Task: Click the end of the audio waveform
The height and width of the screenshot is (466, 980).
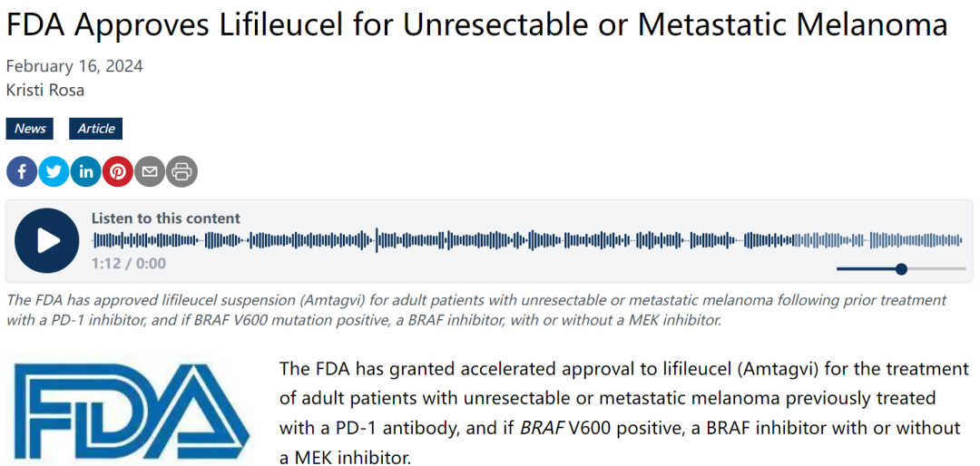Action: coord(960,240)
